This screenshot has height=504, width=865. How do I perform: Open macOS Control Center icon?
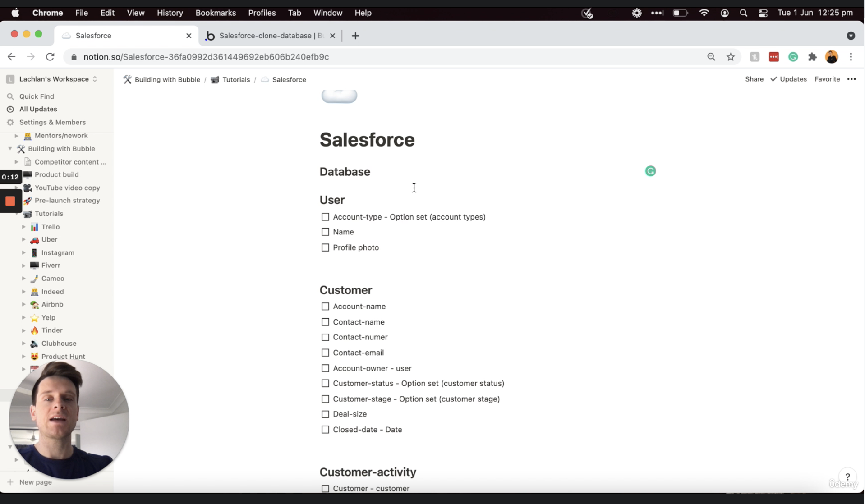coord(763,13)
